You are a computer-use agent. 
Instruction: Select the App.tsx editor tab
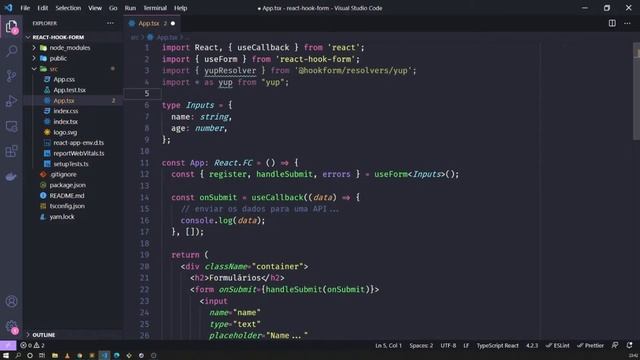(x=152, y=23)
